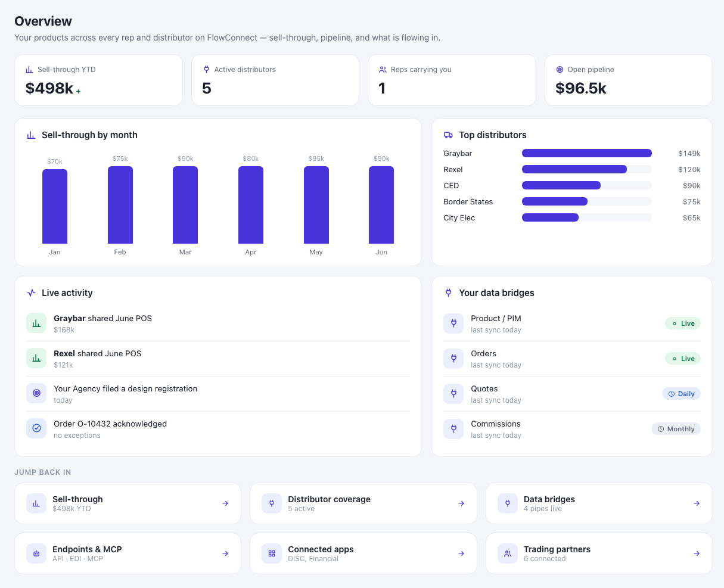Viewport: 724px width, 588px height.
Task: Click the Reps carrying you people icon
Action: click(x=383, y=70)
